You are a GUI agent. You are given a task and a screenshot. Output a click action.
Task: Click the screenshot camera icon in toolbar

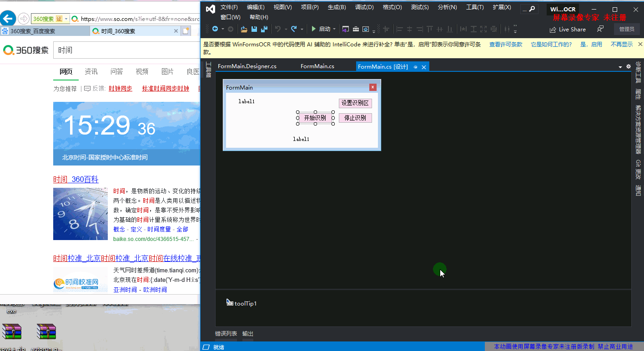(366, 29)
